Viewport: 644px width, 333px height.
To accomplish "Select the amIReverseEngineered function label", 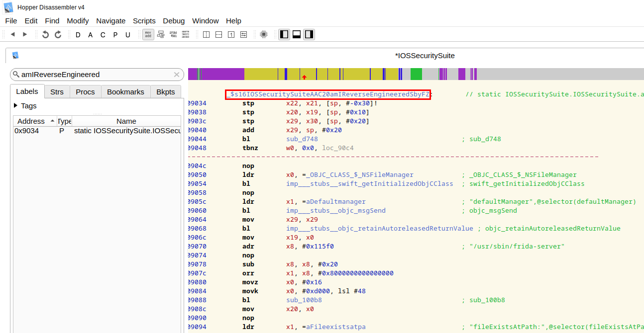I will tap(328, 94).
